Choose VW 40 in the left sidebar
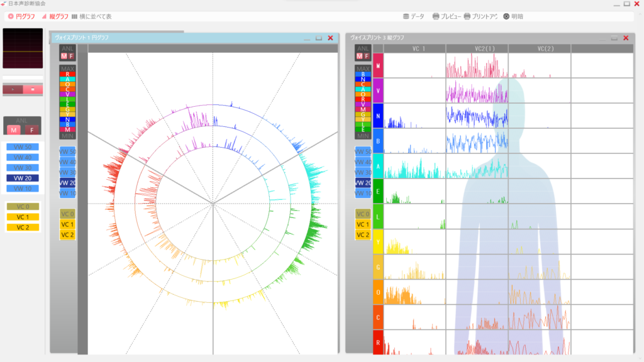The image size is (644, 362). point(23,157)
